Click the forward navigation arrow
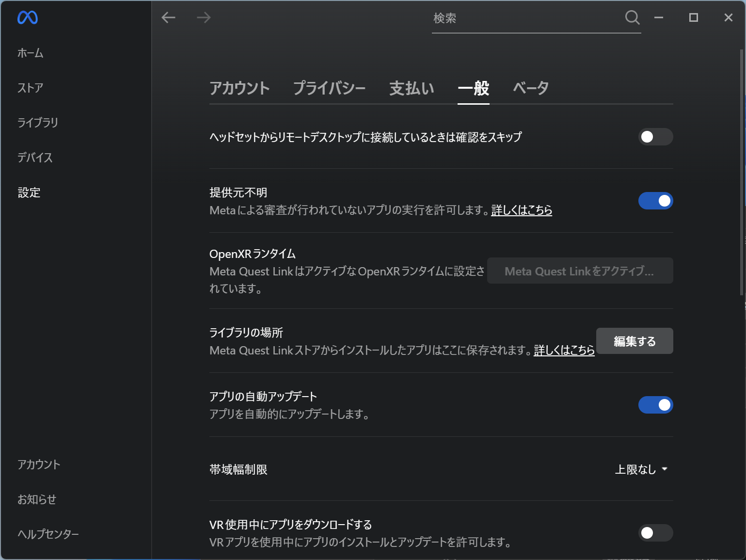The width and height of the screenshot is (746, 560). 204,17
